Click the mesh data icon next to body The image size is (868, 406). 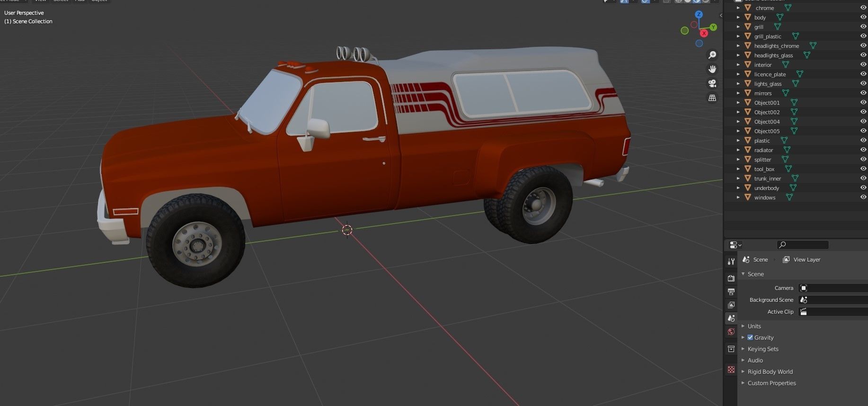coord(779,17)
